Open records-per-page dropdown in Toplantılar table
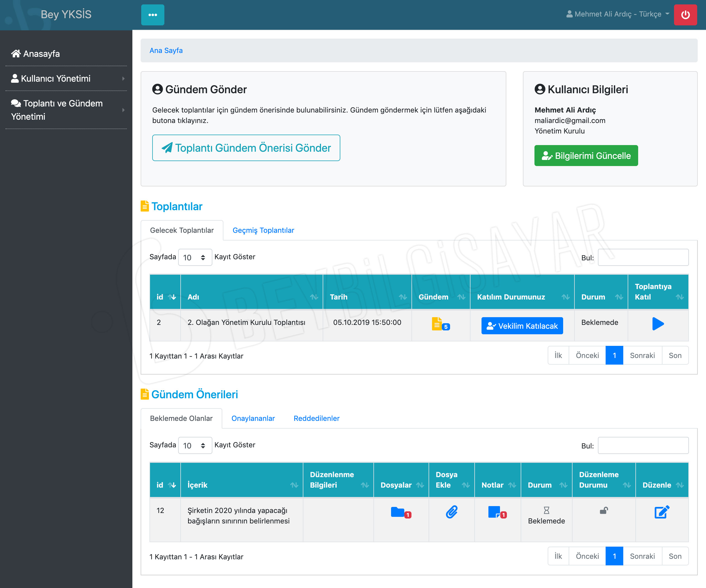 pyautogui.click(x=195, y=258)
